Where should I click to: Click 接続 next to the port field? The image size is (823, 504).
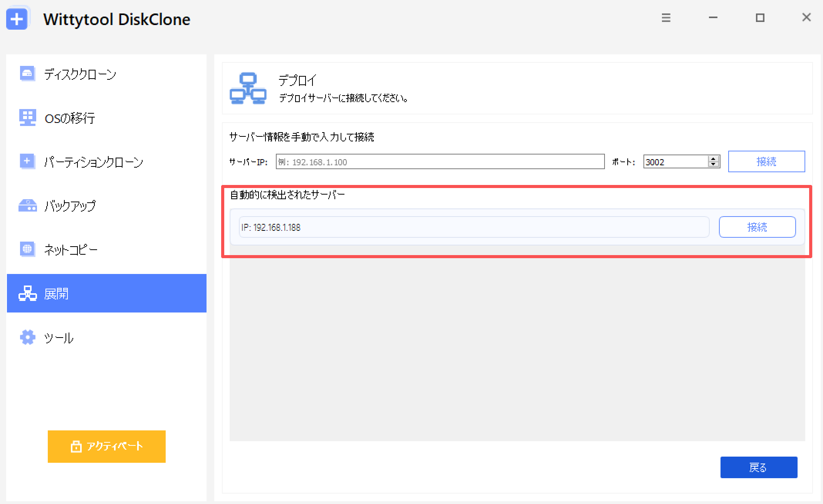coord(766,161)
